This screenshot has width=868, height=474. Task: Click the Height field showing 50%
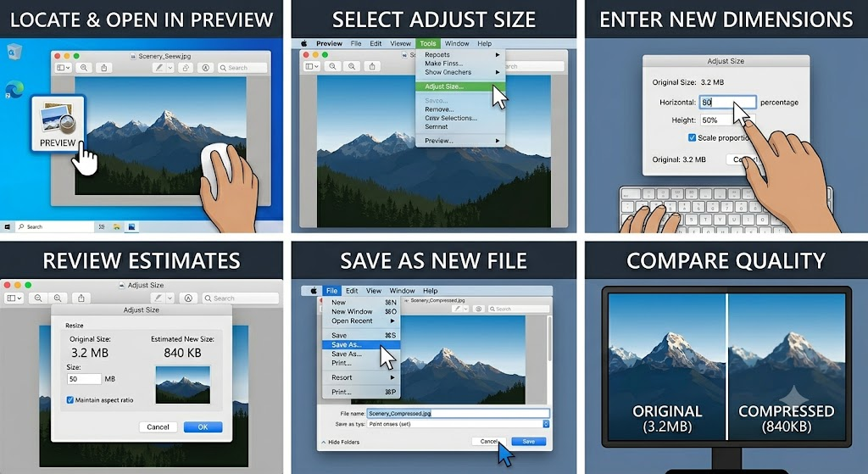[727, 120]
